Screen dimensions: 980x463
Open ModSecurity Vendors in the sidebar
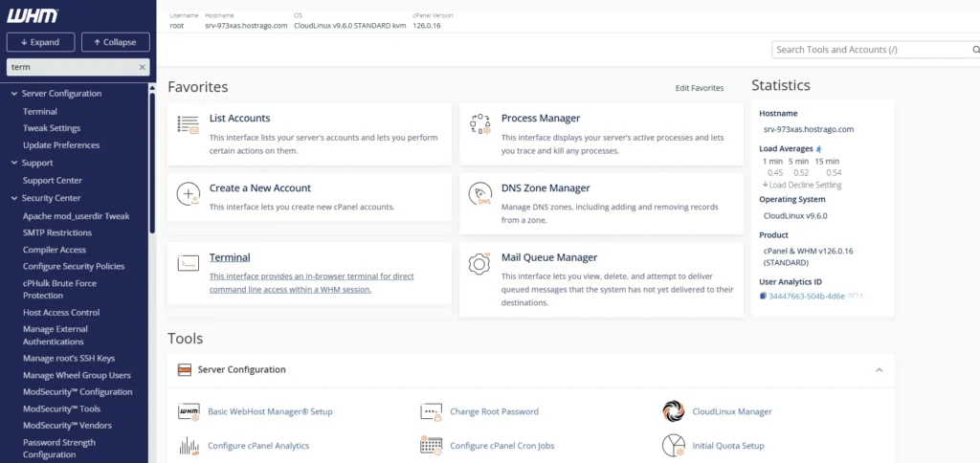pos(68,426)
